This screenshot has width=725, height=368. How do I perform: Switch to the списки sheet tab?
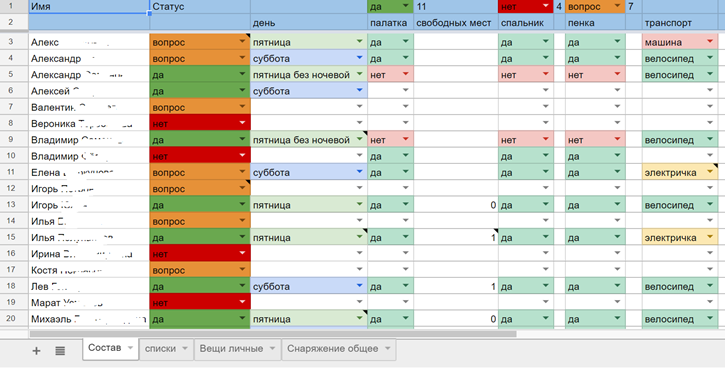point(160,349)
